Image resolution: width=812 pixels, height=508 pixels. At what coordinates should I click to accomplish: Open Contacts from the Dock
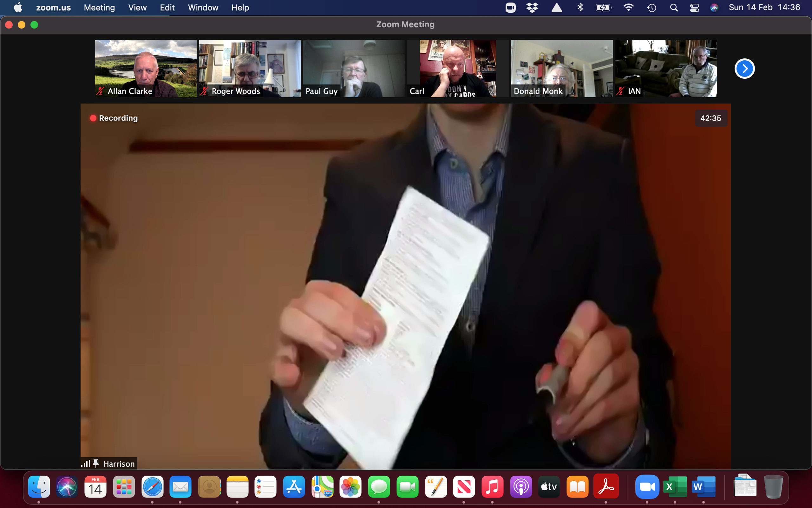click(209, 486)
